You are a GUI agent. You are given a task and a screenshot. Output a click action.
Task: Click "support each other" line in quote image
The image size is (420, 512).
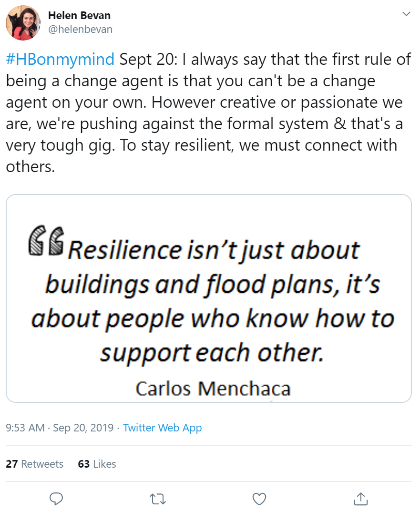pos(211,352)
